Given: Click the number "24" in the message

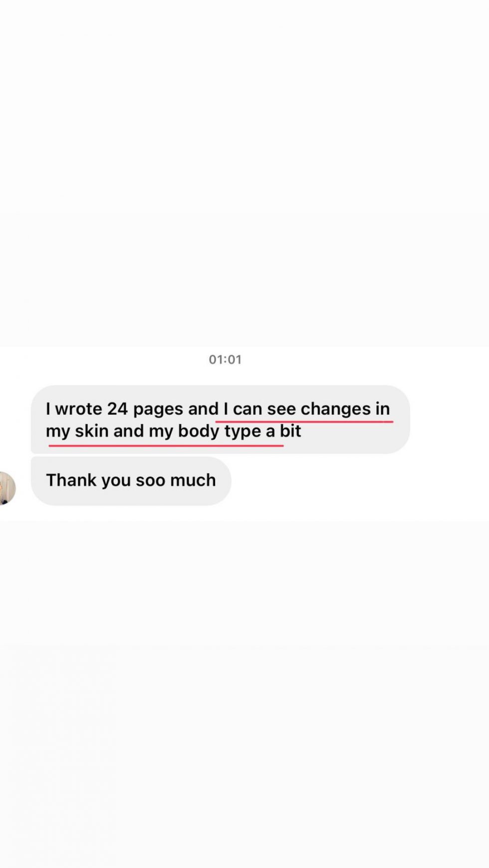Looking at the screenshot, I should 117,409.
